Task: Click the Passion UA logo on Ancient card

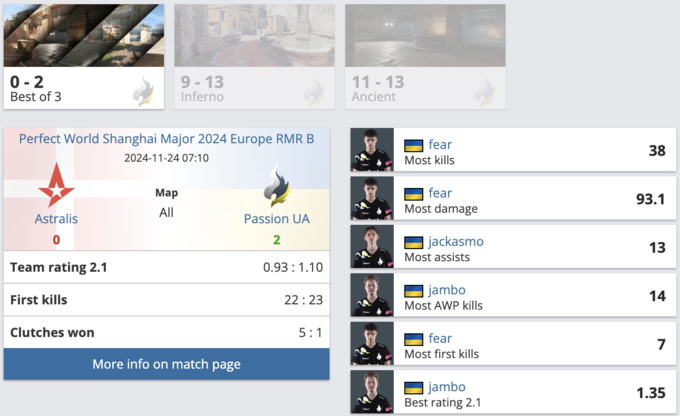Action: [x=487, y=92]
